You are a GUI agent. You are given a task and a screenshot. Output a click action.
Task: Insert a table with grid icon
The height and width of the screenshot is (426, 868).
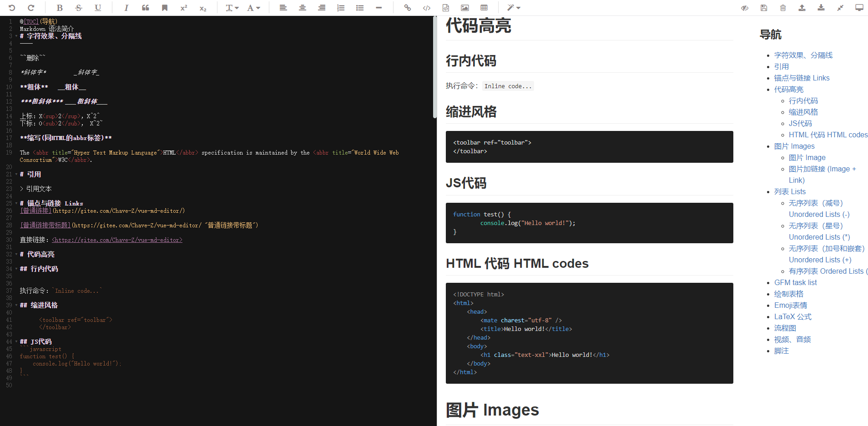[484, 8]
